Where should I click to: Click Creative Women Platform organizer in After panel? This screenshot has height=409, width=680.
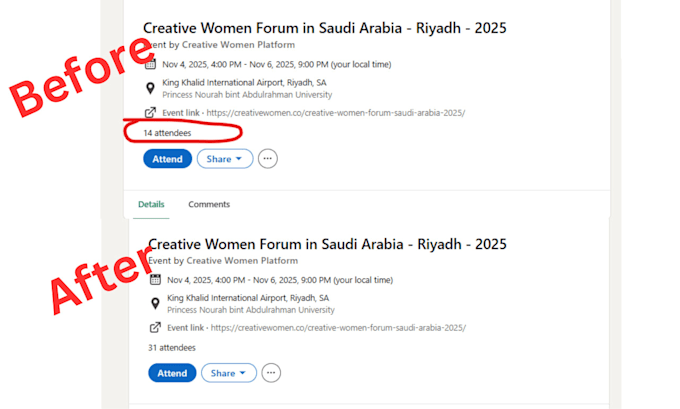242,261
